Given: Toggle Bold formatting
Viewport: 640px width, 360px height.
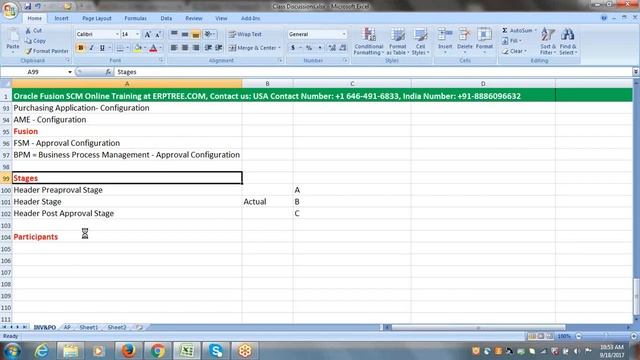Looking at the screenshot, I should click(80, 48).
